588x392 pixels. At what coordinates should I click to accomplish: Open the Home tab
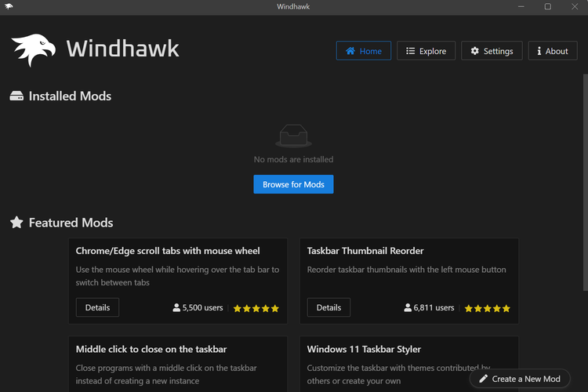tap(363, 51)
